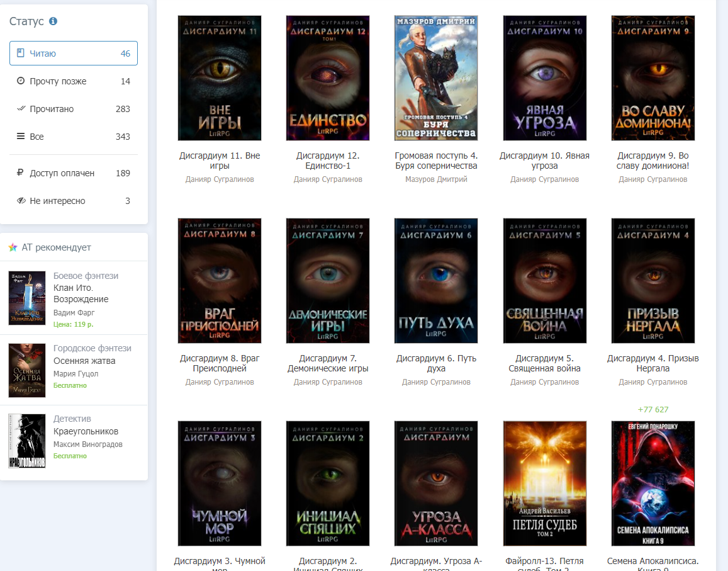Click the info icon next to Статус

tap(53, 21)
